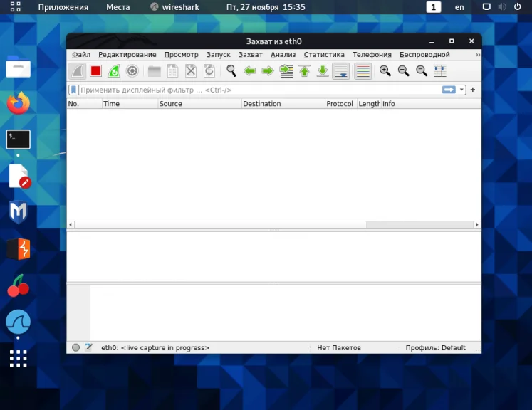Restart the current capture
The height and width of the screenshot is (410, 532).
[x=114, y=71]
